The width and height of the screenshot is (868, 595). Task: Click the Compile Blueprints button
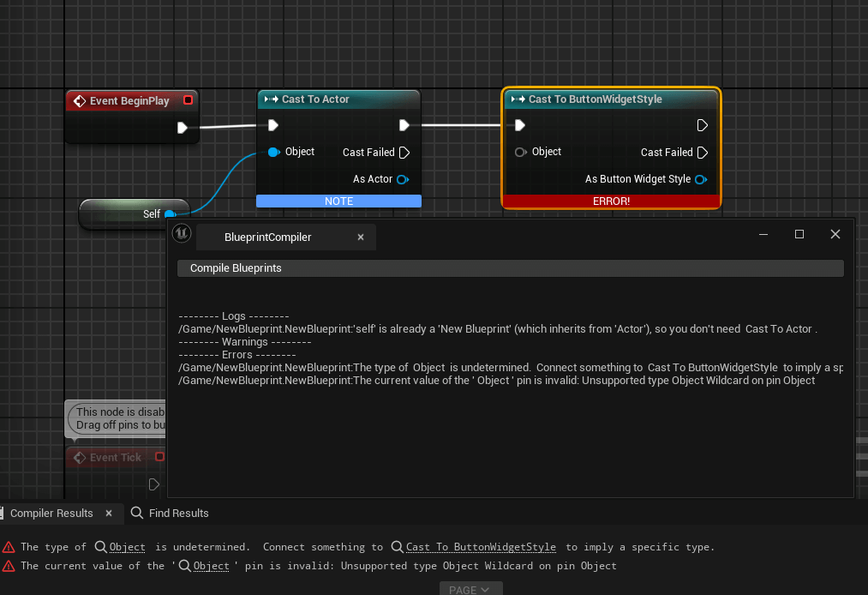[x=511, y=268]
